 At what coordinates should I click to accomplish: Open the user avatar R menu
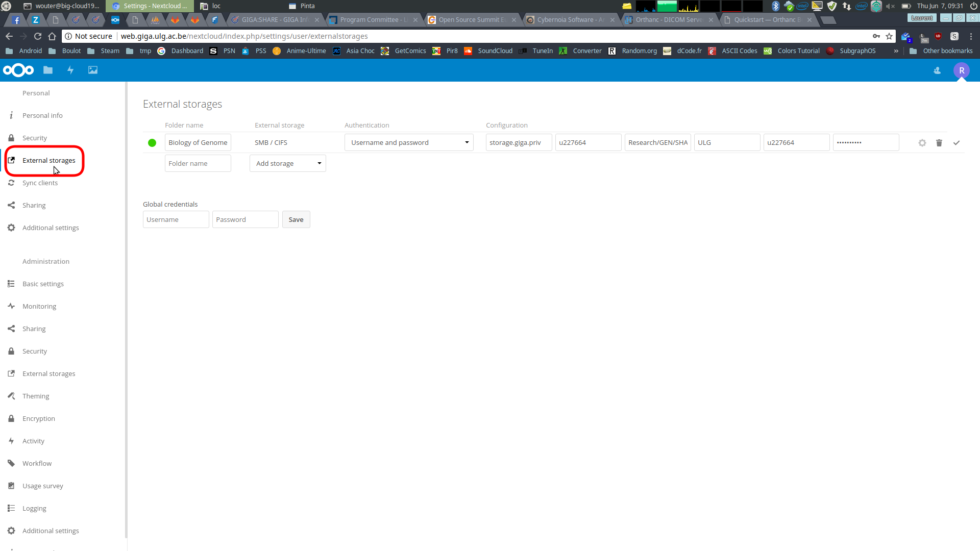(x=962, y=70)
